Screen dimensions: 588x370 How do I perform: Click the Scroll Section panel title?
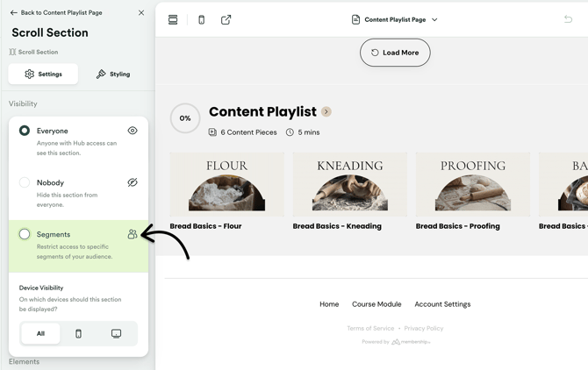click(x=50, y=32)
